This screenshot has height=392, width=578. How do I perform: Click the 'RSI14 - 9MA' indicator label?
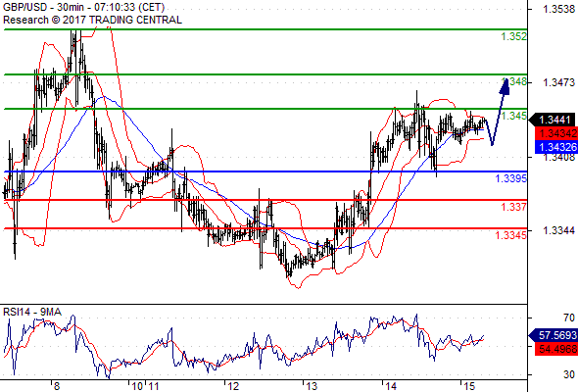point(32,312)
